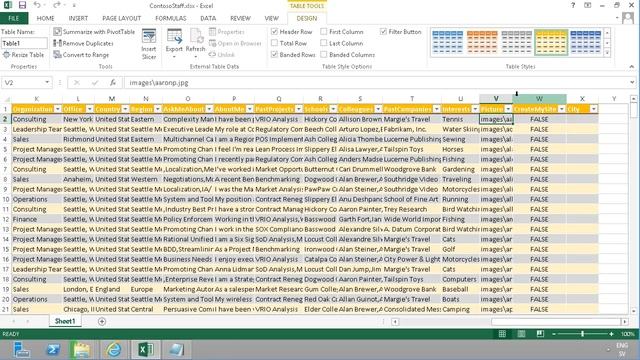
Task: Summarize with PivotTable
Action: tap(94, 31)
